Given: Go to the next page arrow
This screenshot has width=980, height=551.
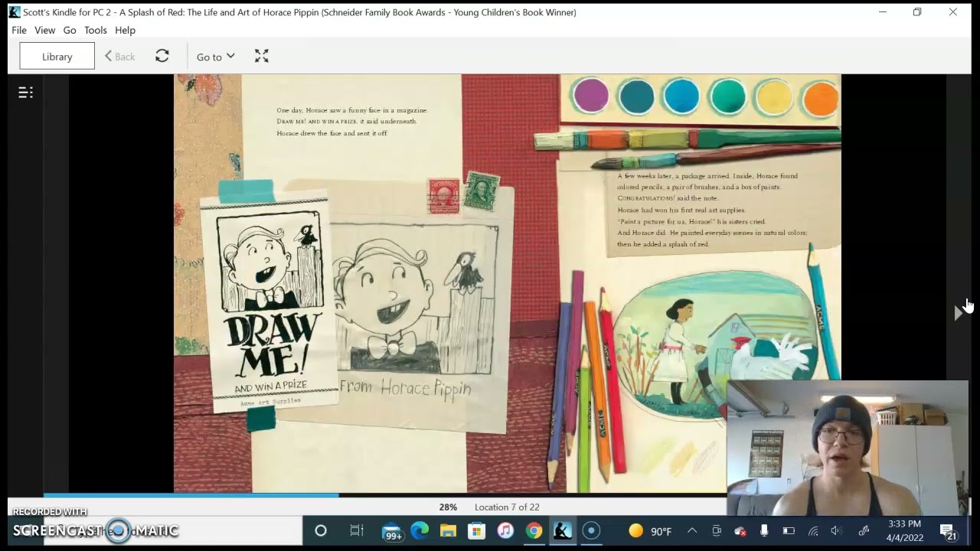Looking at the screenshot, I should [958, 312].
